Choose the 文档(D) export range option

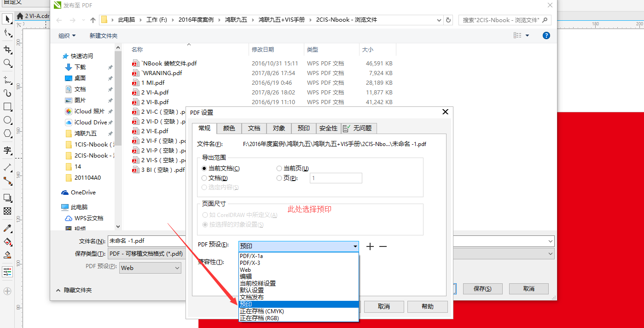pyautogui.click(x=204, y=178)
